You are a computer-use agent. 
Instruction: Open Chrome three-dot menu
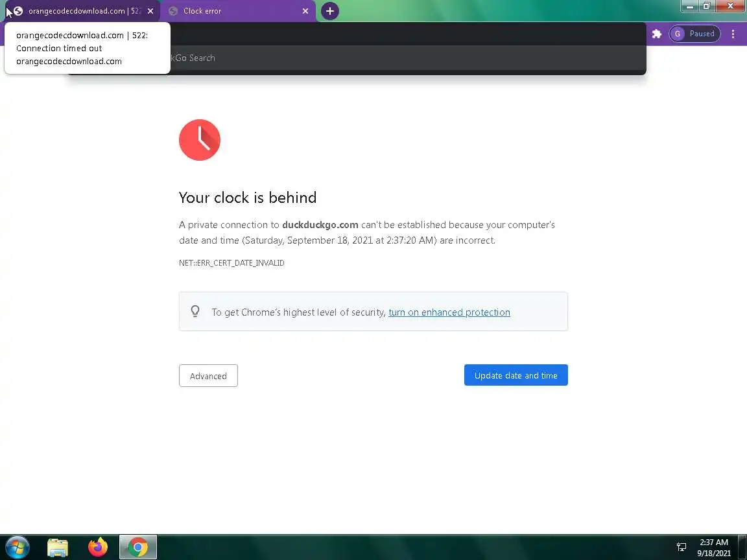click(x=733, y=34)
